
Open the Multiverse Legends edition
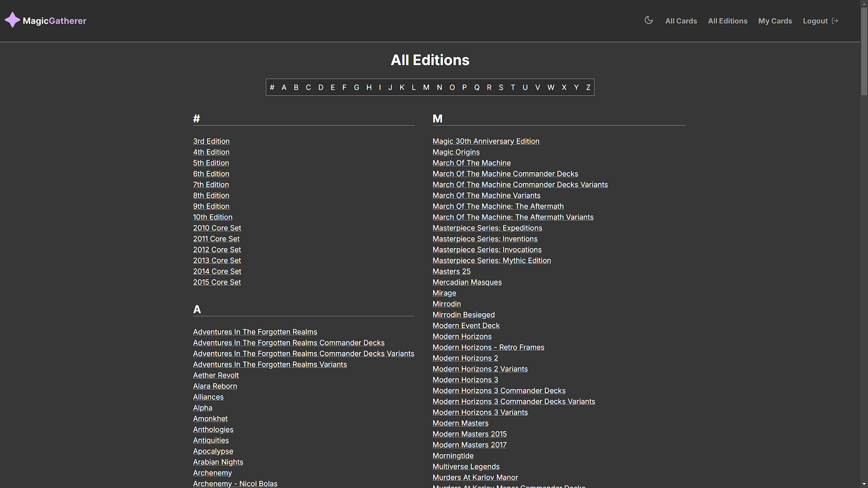click(466, 467)
